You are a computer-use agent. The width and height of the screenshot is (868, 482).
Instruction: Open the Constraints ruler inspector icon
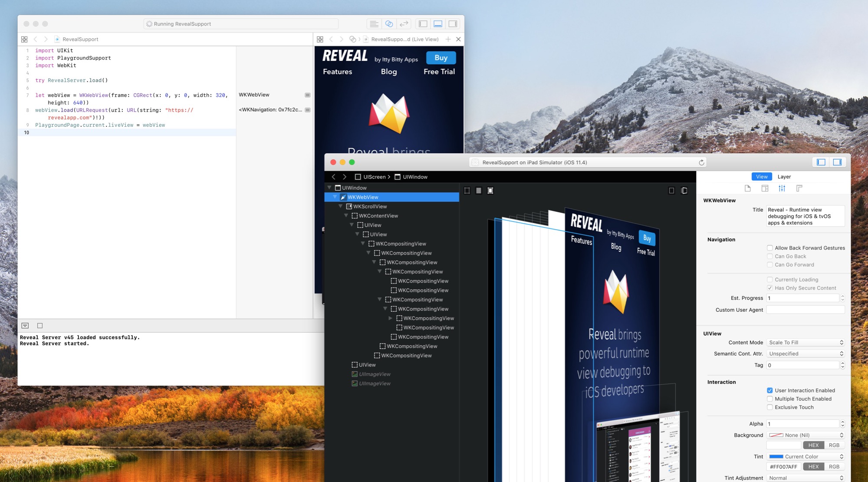799,188
